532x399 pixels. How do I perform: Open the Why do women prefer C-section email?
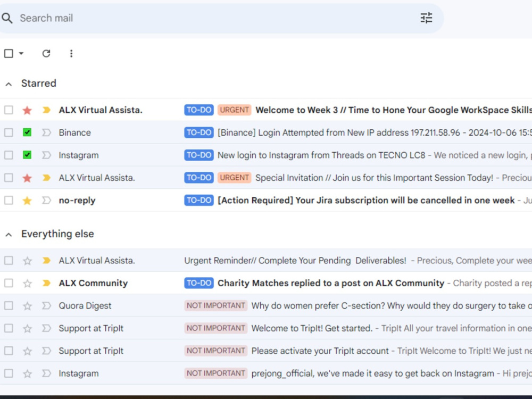point(392,306)
